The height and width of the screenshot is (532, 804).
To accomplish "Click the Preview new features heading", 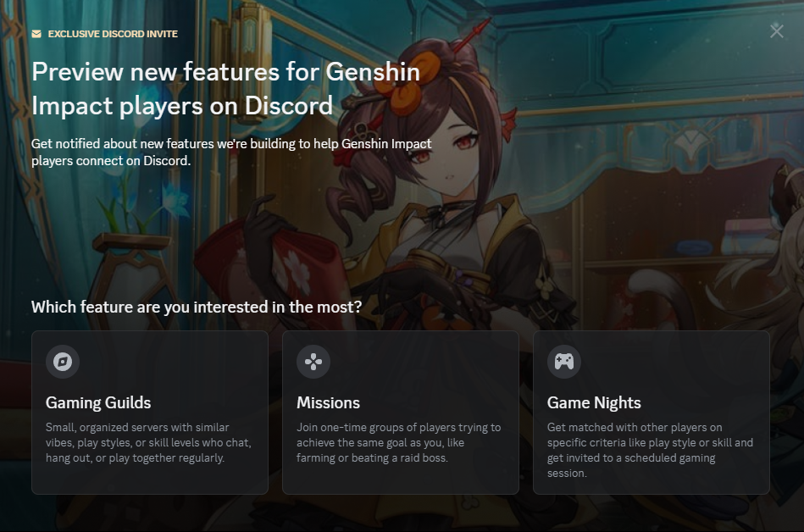I will pos(225,88).
